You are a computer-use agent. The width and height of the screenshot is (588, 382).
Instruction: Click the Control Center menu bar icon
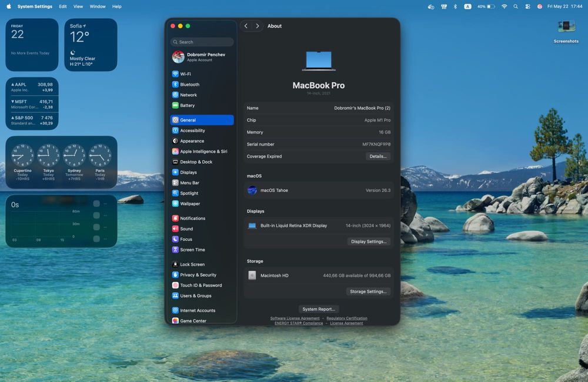click(527, 6)
